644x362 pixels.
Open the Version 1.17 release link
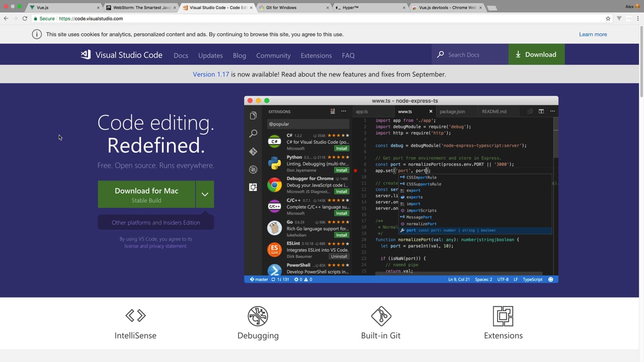coord(211,74)
